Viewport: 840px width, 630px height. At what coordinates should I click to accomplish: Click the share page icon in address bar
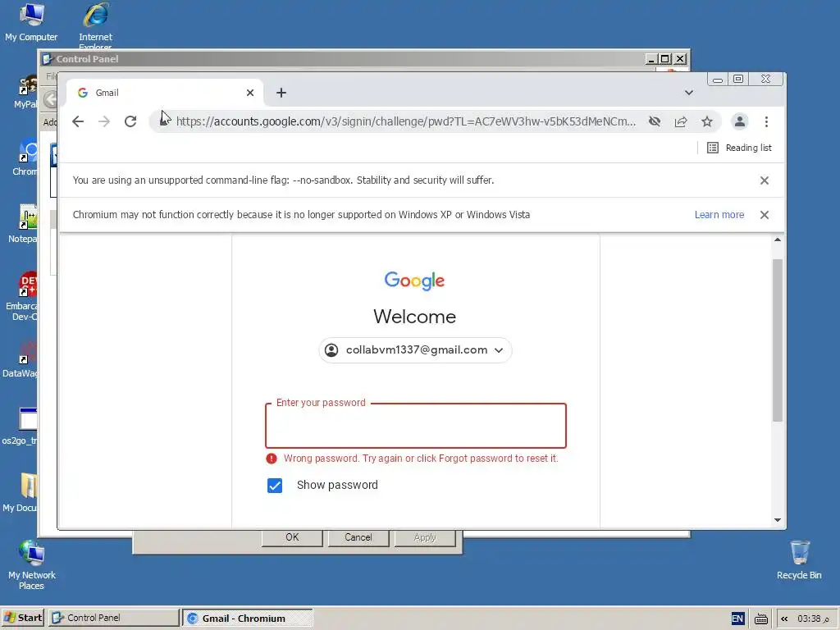click(x=680, y=121)
